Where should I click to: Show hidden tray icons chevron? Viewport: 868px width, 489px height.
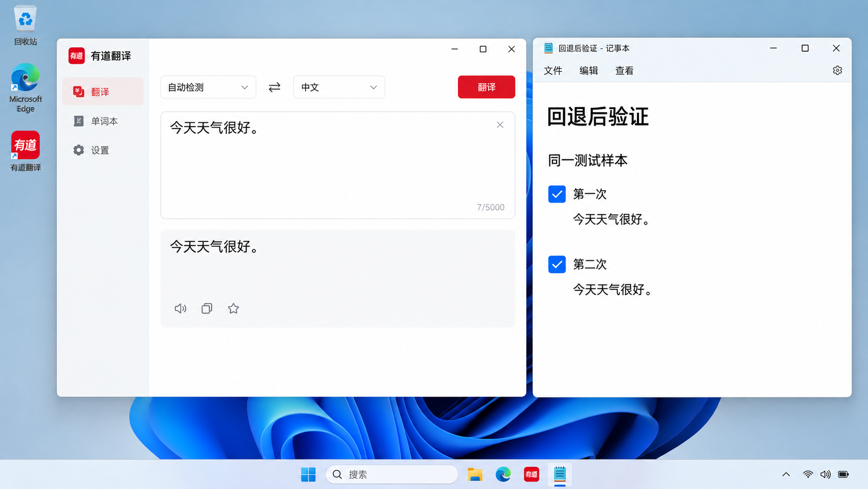pyautogui.click(x=786, y=474)
